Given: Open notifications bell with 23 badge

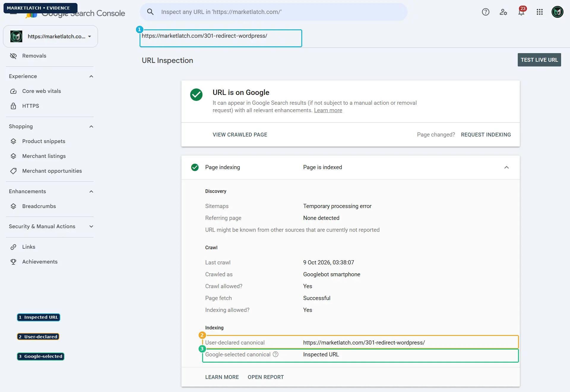Looking at the screenshot, I should click(522, 11).
